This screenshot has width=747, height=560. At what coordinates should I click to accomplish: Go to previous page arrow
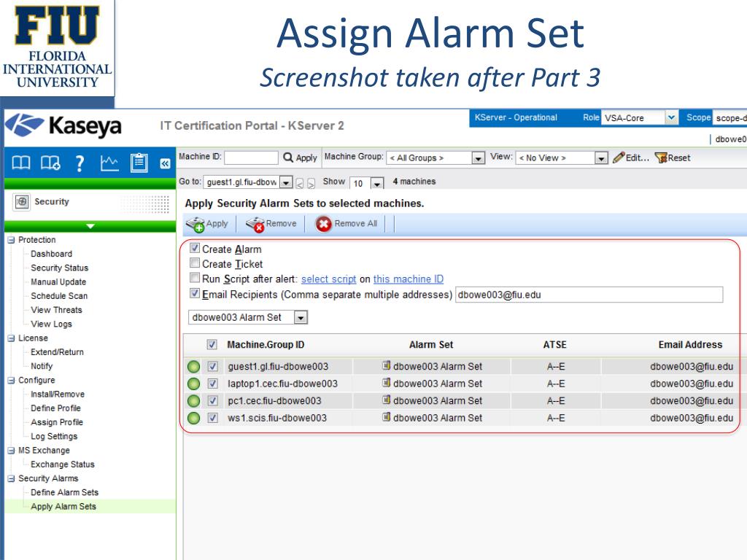point(300,183)
